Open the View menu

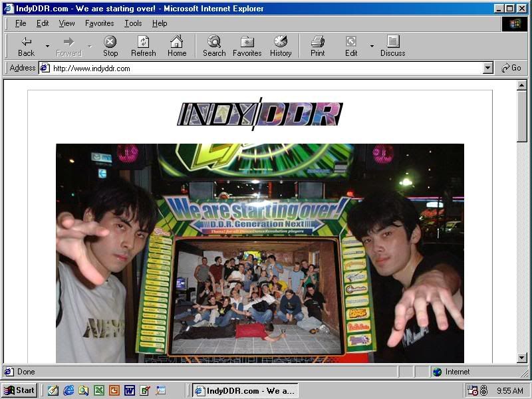(x=66, y=23)
